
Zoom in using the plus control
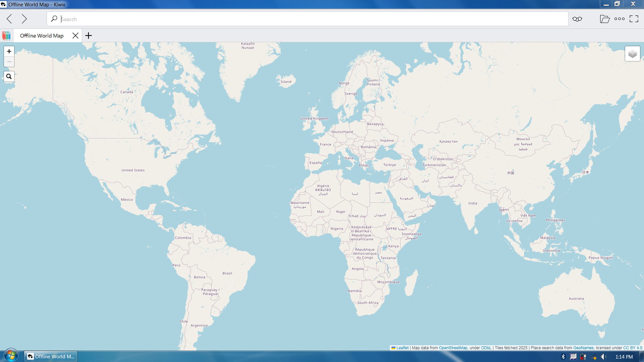tap(9, 51)
